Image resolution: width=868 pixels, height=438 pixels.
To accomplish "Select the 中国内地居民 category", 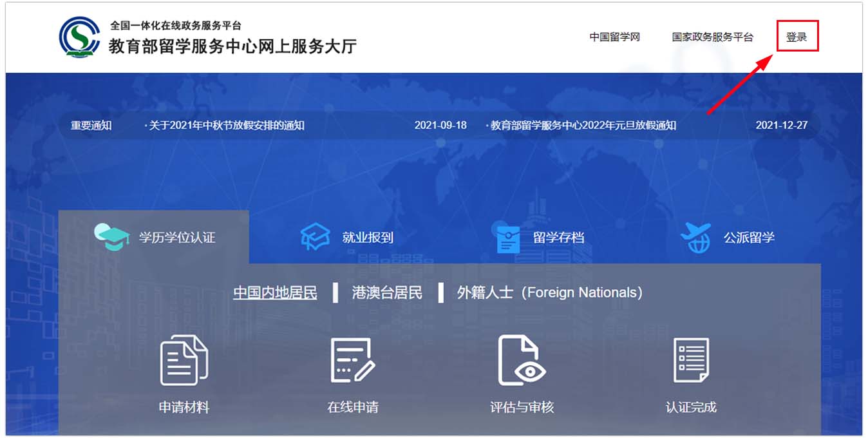I will [275, 293].
